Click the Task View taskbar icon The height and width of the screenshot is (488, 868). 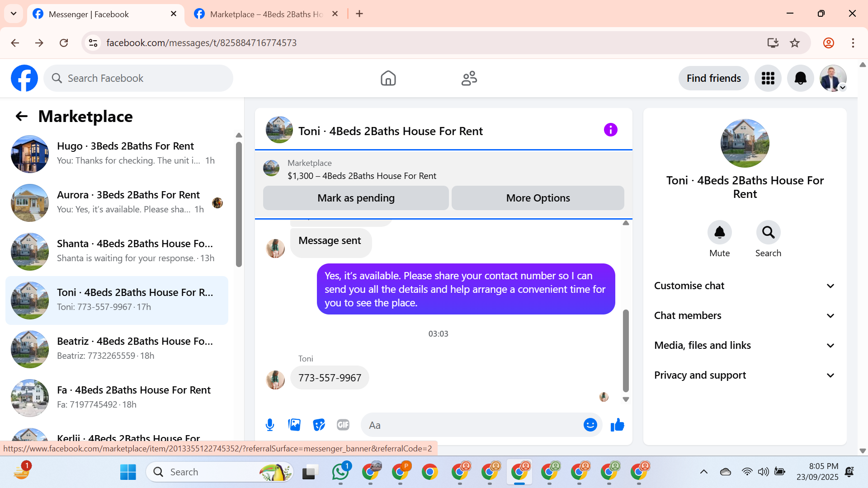pyautogui.click(x=309, y=472)
